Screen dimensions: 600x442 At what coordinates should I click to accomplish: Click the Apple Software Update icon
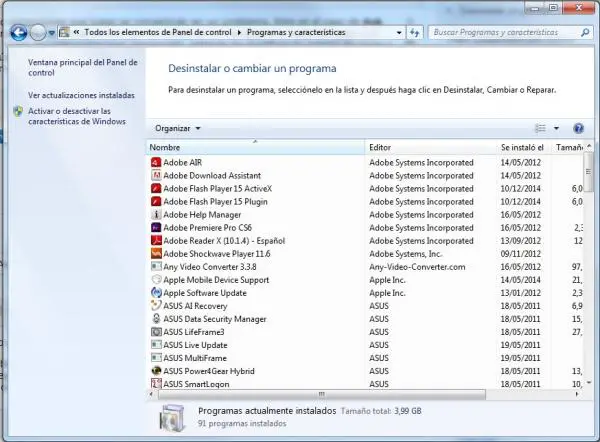pos(156,292)
